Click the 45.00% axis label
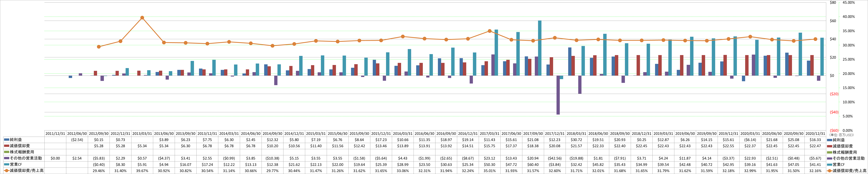868x174 pixels. pyautogui.click(x=848, y=2)
